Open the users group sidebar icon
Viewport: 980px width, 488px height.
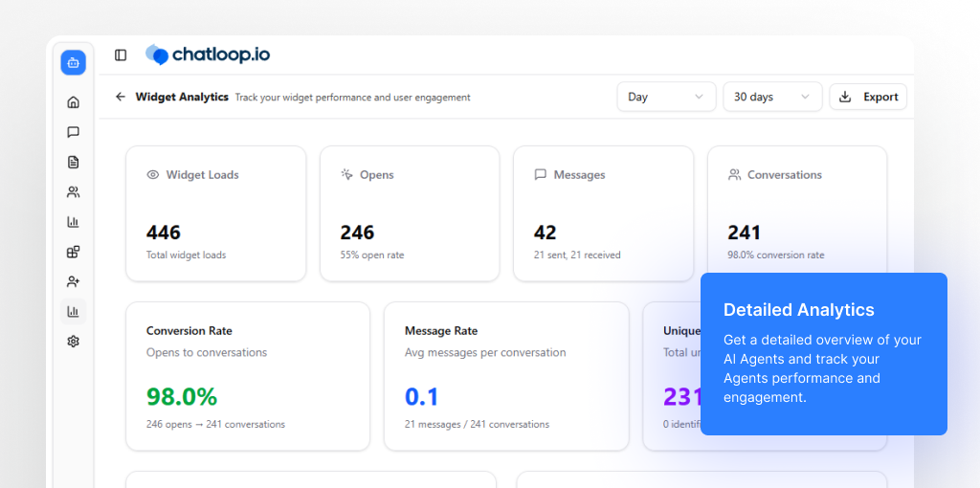(x=73, y=192)
